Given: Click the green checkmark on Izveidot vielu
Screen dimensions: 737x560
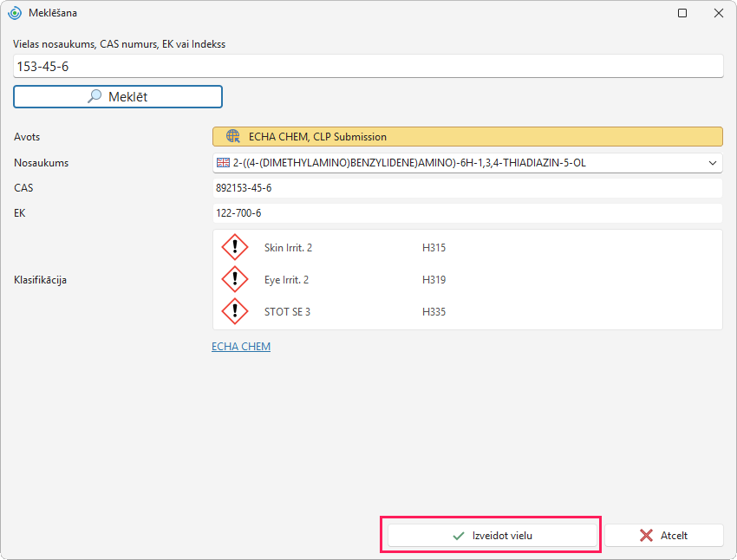Looking at the screenshot, I should [459, 536].
